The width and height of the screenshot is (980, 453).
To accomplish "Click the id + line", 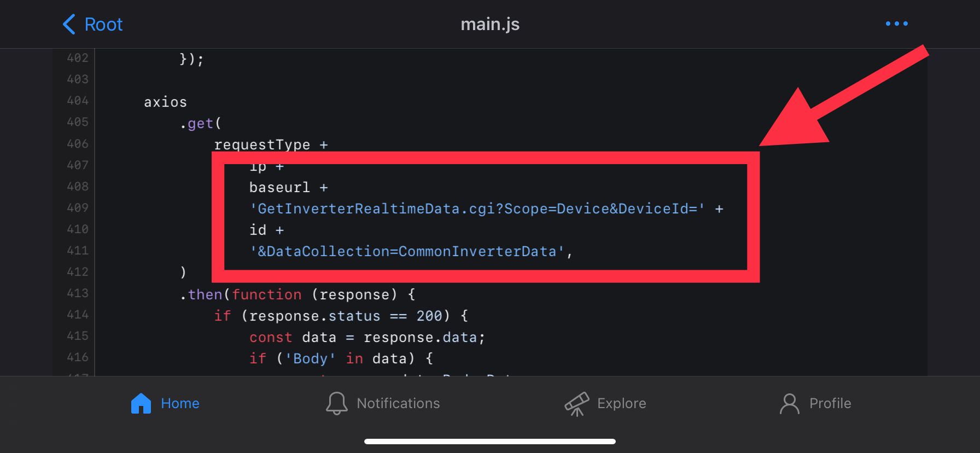I will tap(266, 230).
